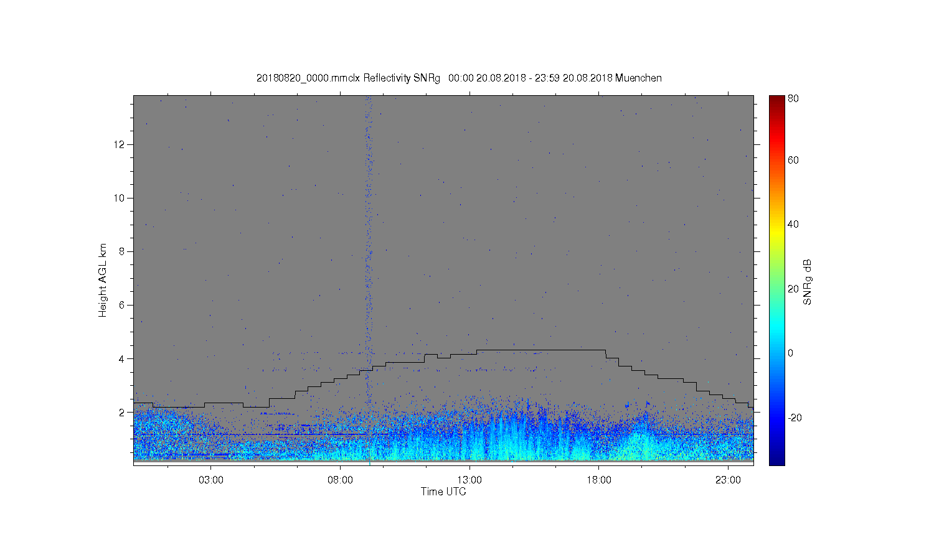Click the dark blue bottom of colorbar
Screen dimensions: 934x560
tap(776, 457)
